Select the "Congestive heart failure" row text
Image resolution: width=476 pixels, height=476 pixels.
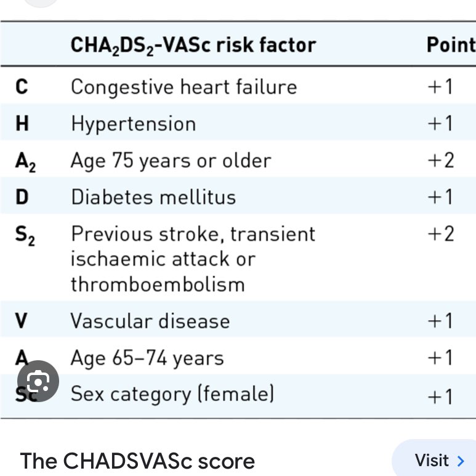click(184, 87)
